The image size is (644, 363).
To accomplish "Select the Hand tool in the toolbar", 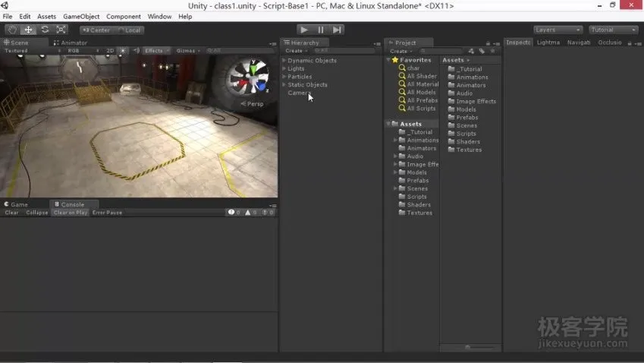I will click(x=11, y=30).
